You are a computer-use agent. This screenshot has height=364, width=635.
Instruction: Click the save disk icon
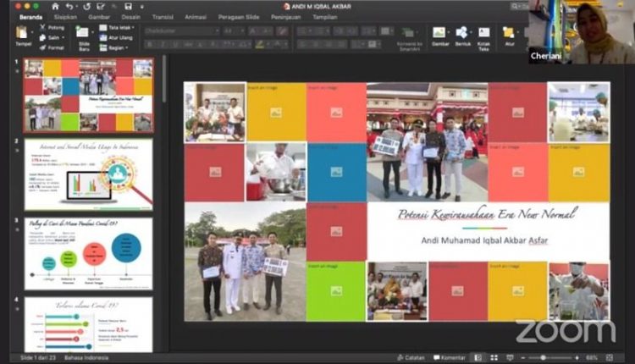pos(129,6)
